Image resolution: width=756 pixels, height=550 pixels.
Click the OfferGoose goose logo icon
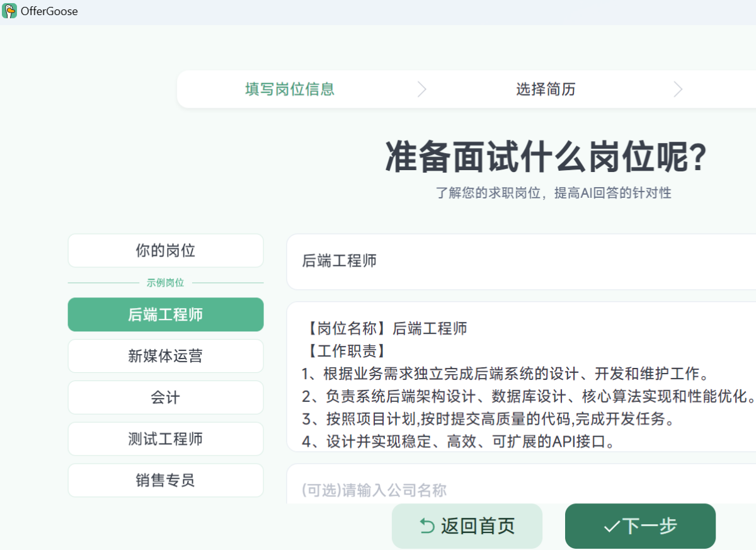click(9, 11)
